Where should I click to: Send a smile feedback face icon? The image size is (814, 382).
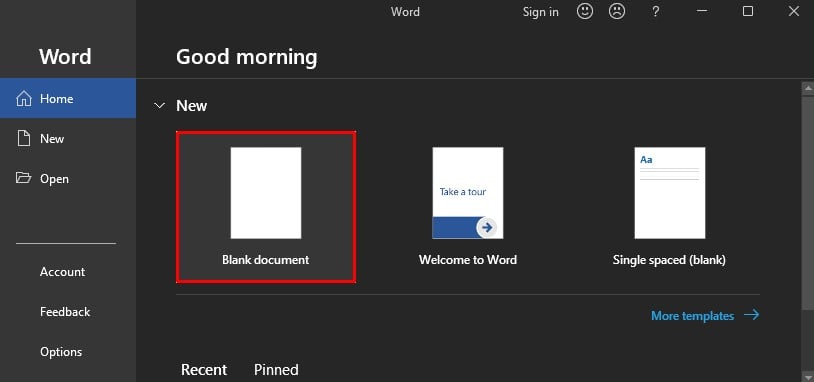pyautogui.click(x=585, y=11)
